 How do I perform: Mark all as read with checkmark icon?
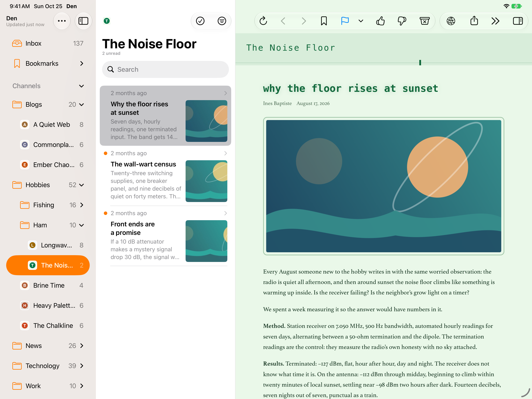200,21
